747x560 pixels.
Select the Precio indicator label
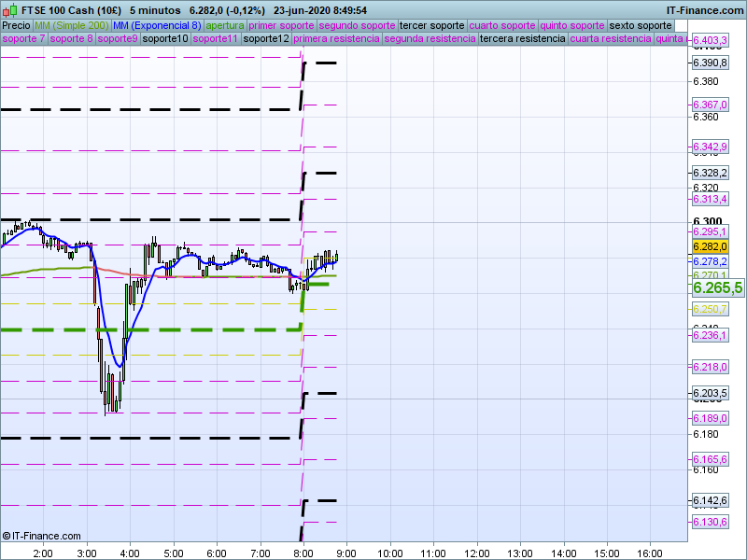[16, 25]
